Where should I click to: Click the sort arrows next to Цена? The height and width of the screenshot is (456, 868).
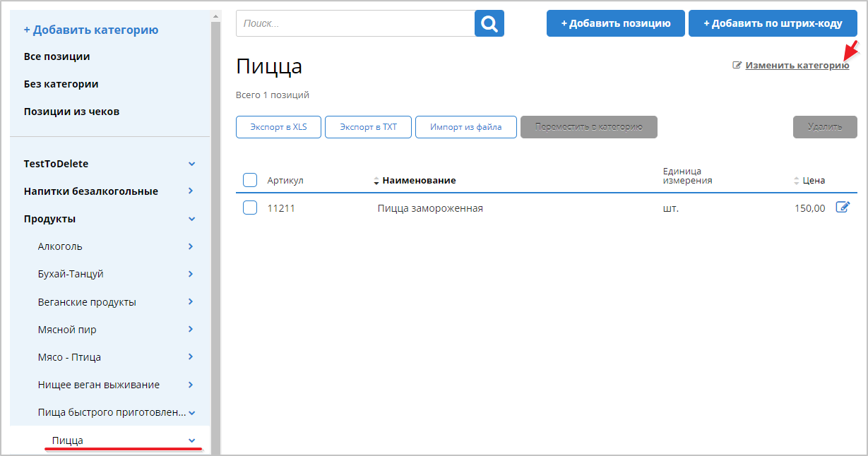click(797, 181)
